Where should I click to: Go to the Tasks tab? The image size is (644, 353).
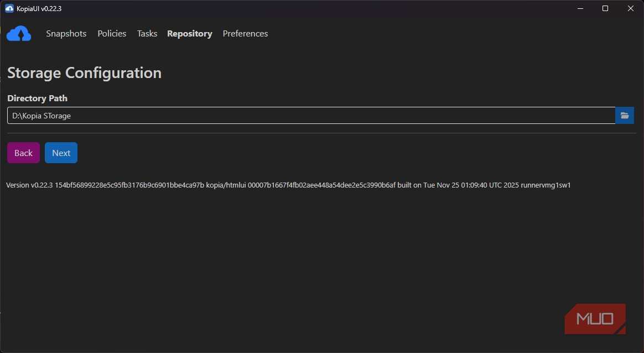[147, 34]
